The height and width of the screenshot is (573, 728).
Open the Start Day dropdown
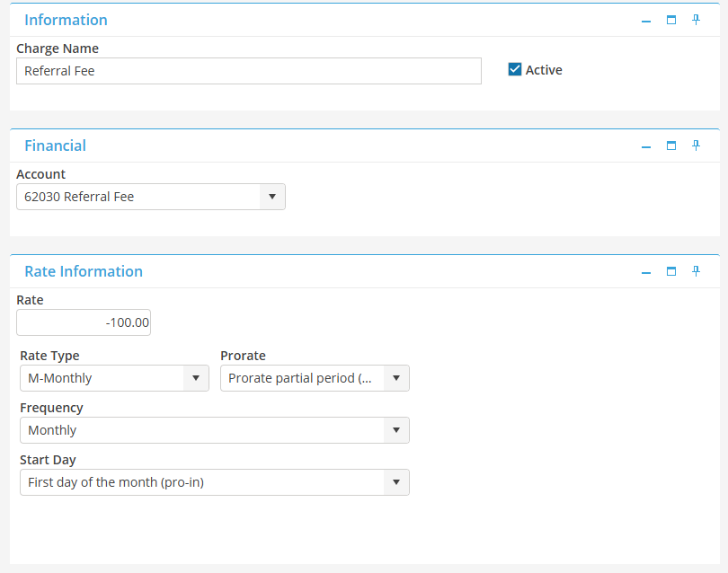pos(396,482)
